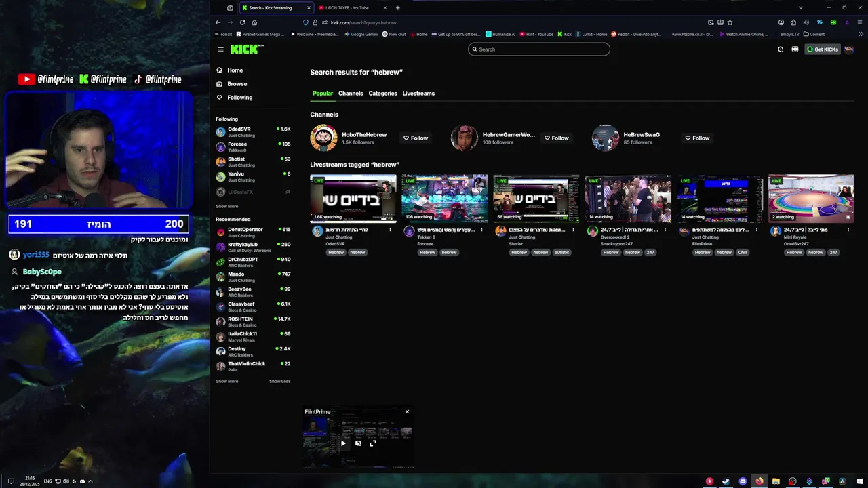Open OdedSVR in Following sidebar
Image resolution: width=868 pixels, height=488 pixels.
click(x=253, y=131)
